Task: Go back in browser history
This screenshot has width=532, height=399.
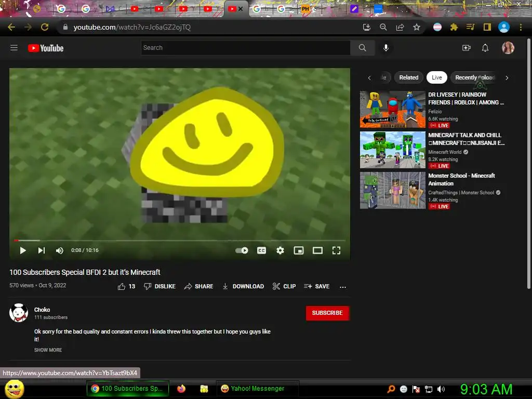Action: pyautogui.click(x=11, y=27)
